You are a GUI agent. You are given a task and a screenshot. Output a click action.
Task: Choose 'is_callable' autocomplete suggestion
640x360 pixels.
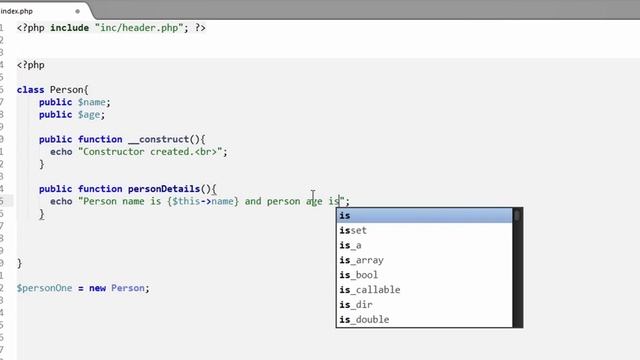click(424, 290)
